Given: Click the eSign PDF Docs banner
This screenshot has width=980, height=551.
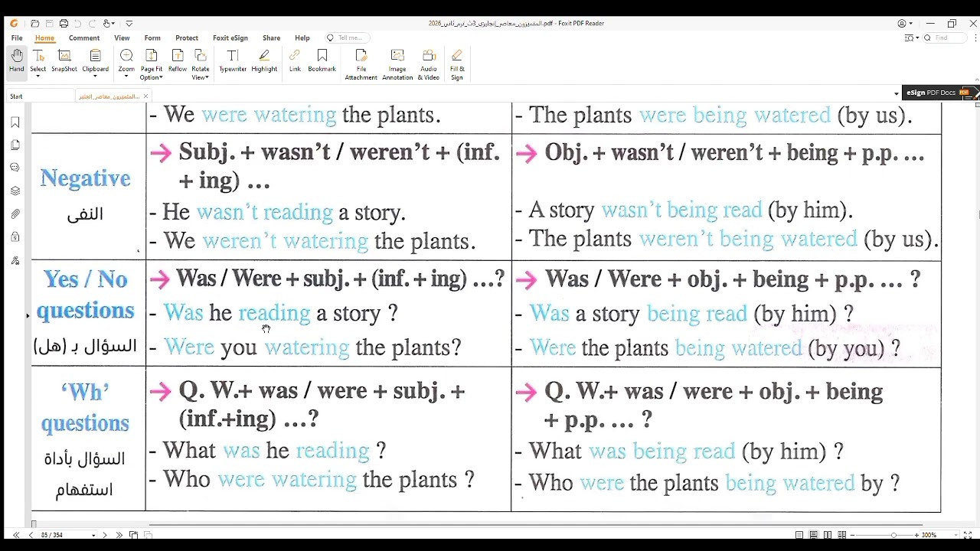Looking at the screenshot, I should pos(939,93).
